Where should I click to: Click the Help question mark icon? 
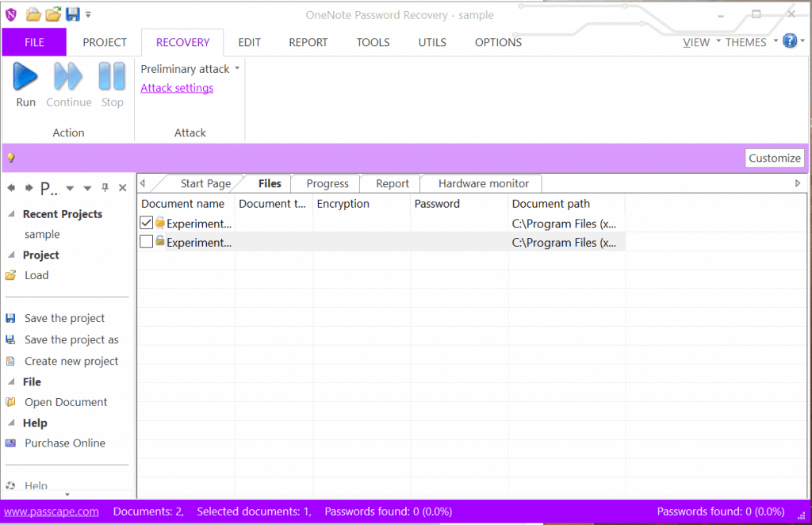[788, 40]
